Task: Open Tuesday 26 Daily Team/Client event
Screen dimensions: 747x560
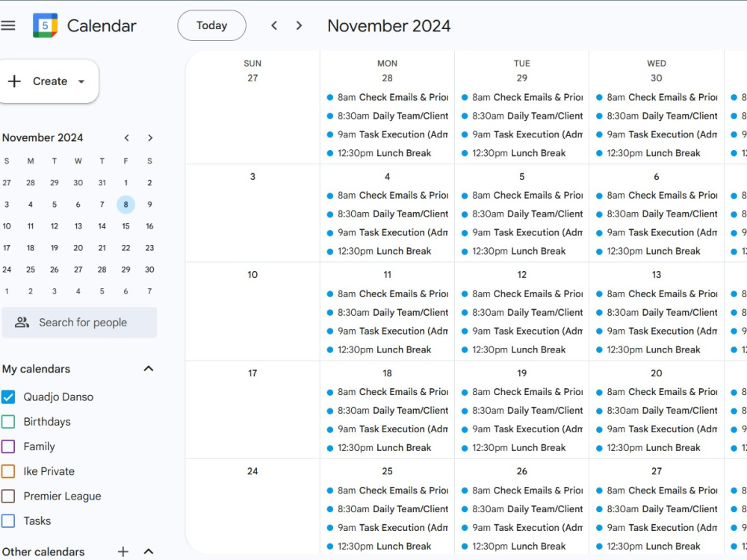Action: [522, 509]
